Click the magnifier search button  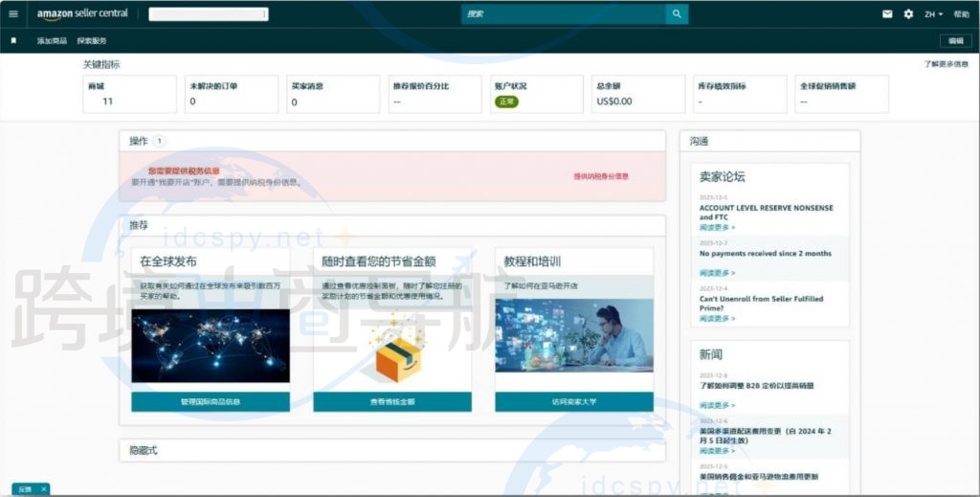pyautogui.click(x=677, y=13)
